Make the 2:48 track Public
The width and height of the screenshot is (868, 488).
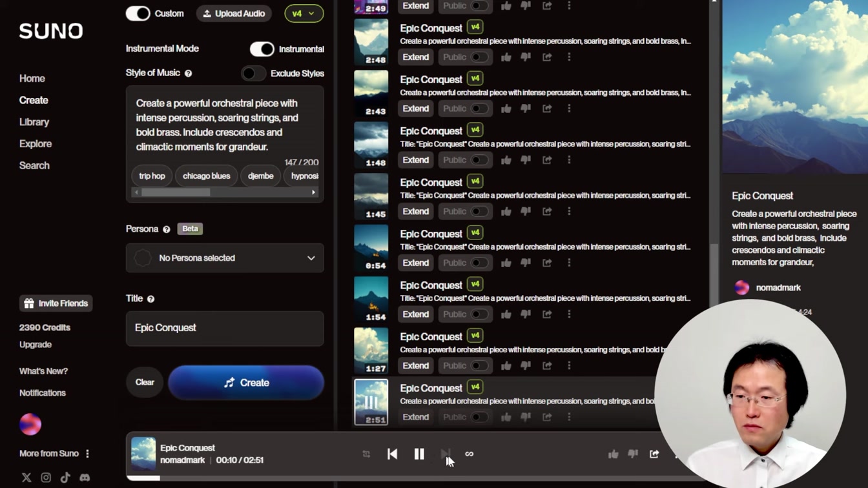coord(479,57)
